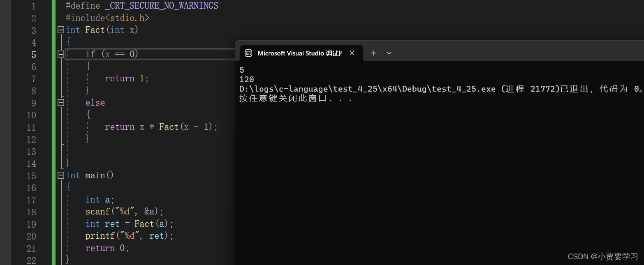
Task: Click line number 5 in the gutter
Action: pos(34,55)
